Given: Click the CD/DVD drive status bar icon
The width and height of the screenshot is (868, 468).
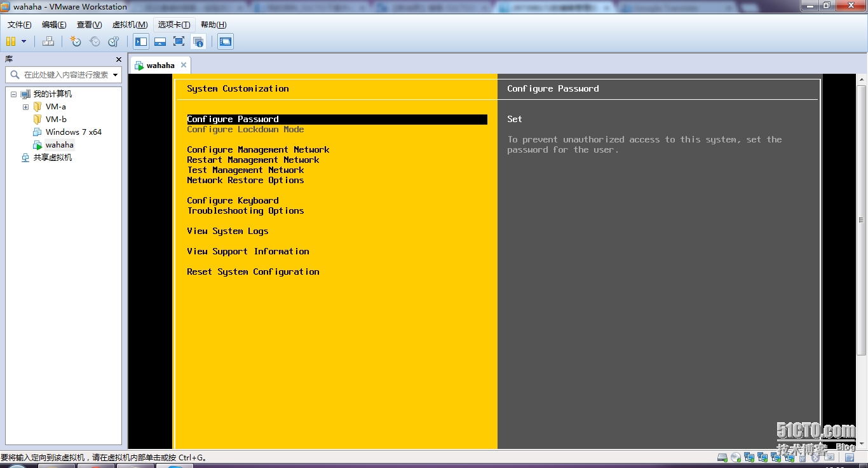Looking at the screenshot, I should coord(736,457).
